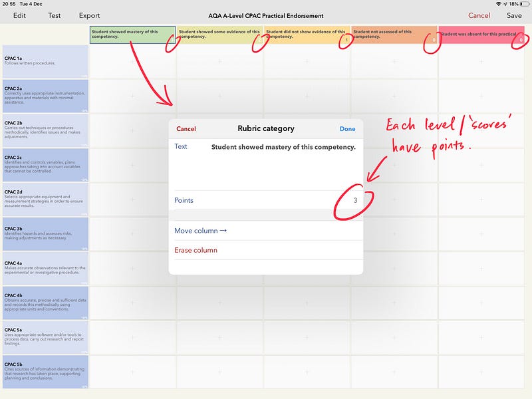The image size is (532, 399).
Task: Select the 'showed some evidence' column header
Action: (220, 35)
